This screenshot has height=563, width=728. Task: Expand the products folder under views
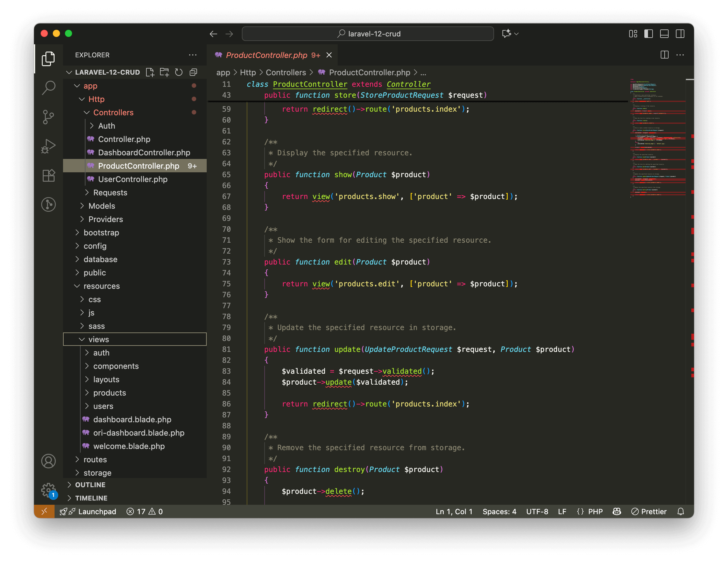109,393
